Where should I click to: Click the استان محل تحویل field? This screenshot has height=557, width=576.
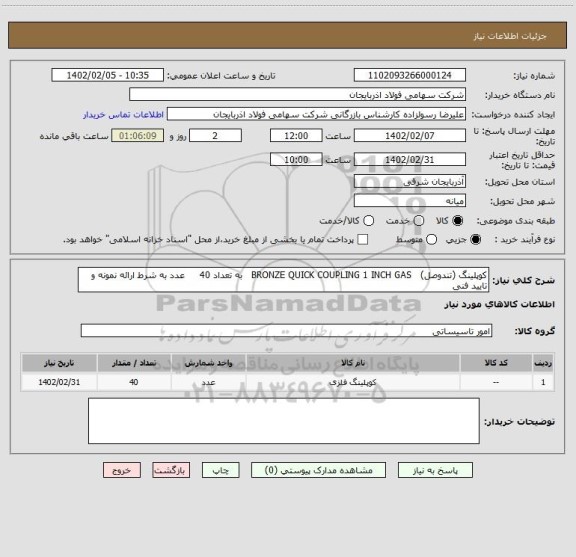click(x=410, y=182)
